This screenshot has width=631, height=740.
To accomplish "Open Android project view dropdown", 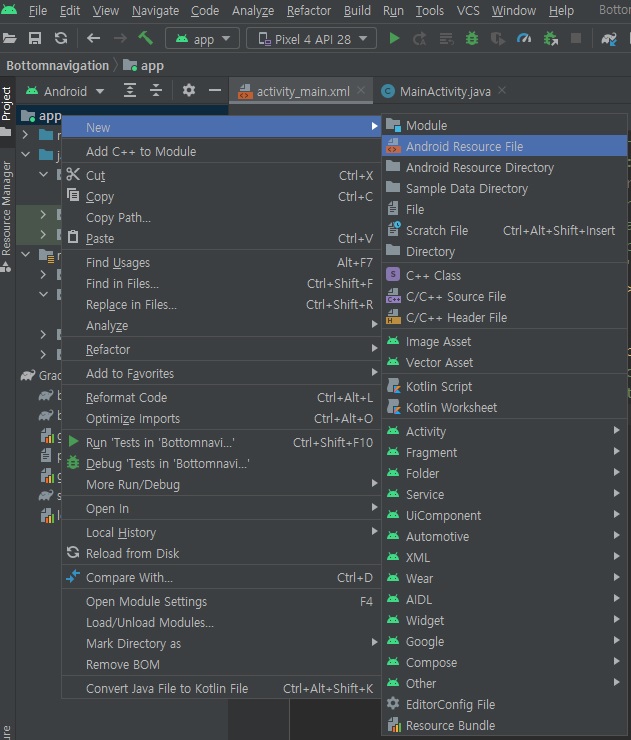I will pyautogui.click(x=65, y=91).
